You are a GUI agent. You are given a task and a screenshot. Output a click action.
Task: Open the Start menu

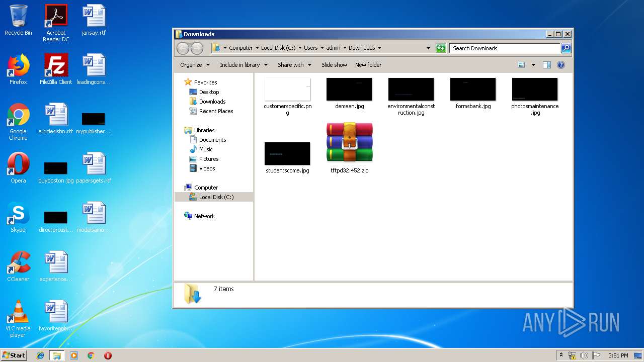(x=14, y=355)
